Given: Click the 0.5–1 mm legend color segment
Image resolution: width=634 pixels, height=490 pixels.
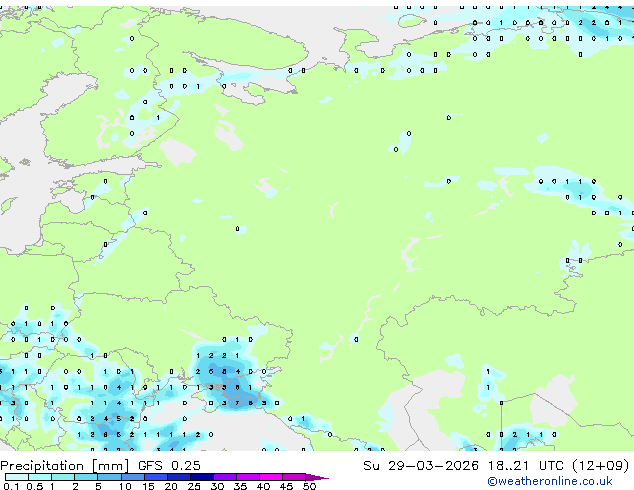Looking at the screenshot, I should point(40,477).
